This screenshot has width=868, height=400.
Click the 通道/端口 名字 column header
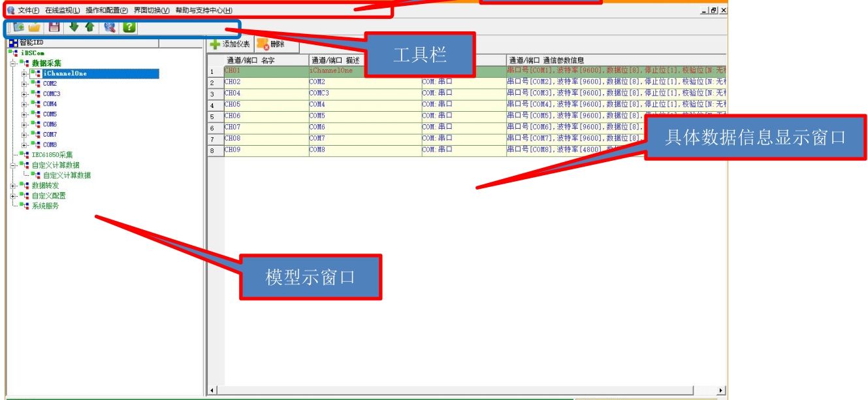click(266, 60)
